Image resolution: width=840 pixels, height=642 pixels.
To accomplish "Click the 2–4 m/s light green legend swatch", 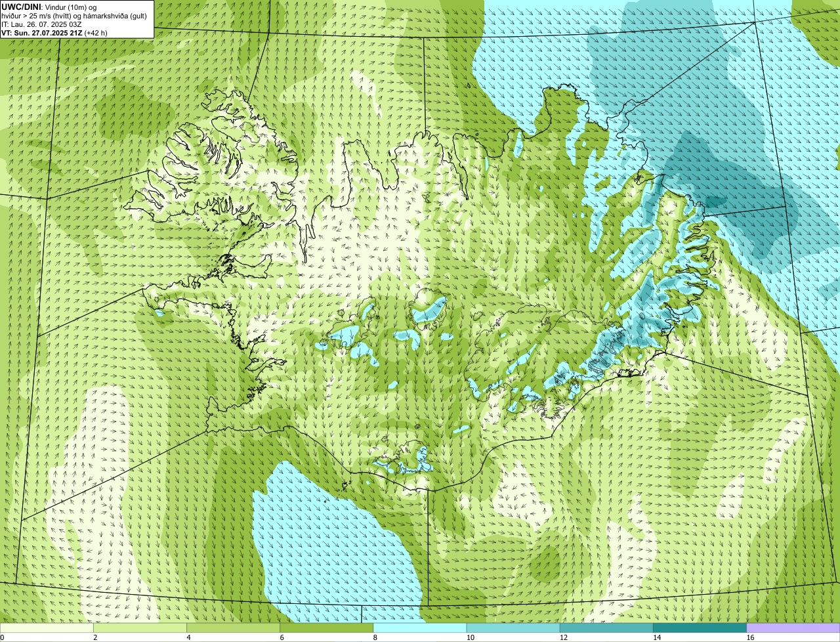I will pos(140,628).
